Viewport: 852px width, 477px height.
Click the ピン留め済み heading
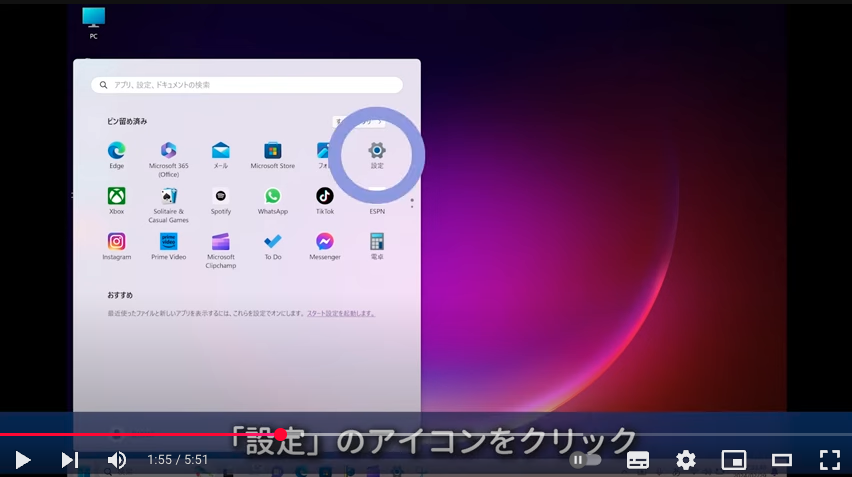click(x=127, y=121)
